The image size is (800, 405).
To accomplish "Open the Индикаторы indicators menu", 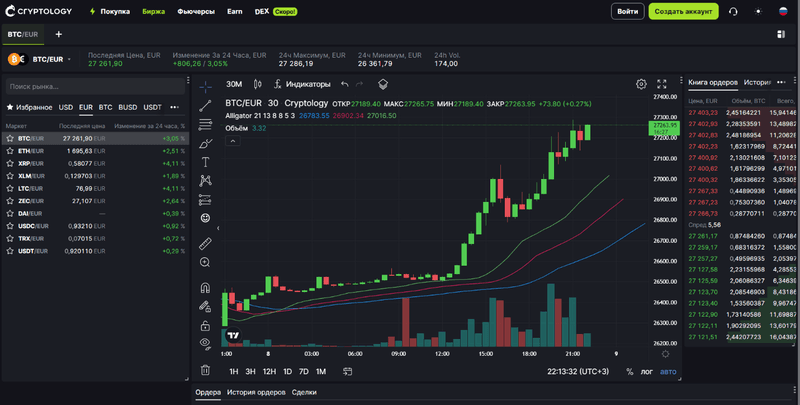I will click(x=302, y=84).
